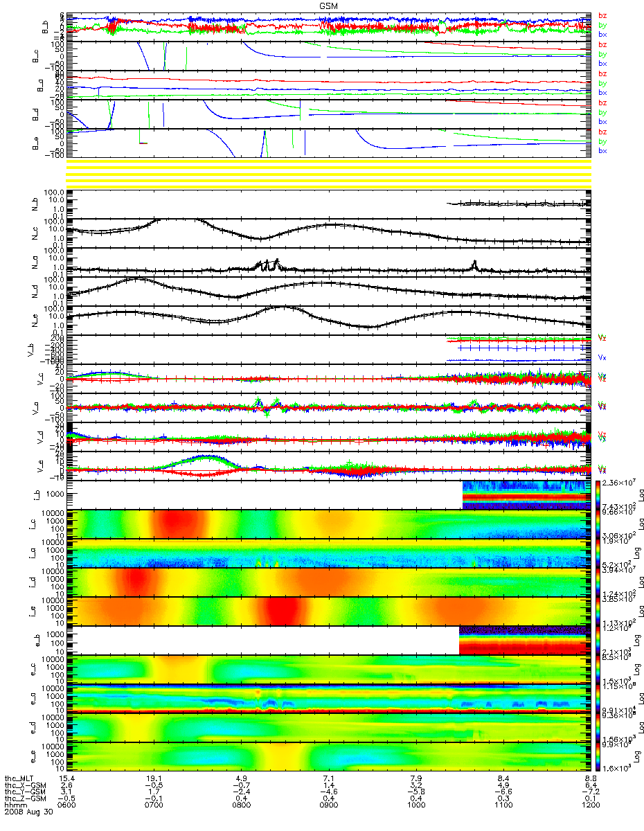The width and height of the screenshot is (644, 831).
Task: Select the thc_MLT row label
Action: coord(19,778)
